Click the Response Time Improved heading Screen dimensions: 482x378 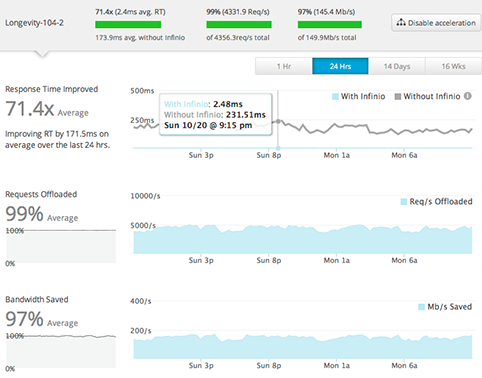[x=52, y=89]
